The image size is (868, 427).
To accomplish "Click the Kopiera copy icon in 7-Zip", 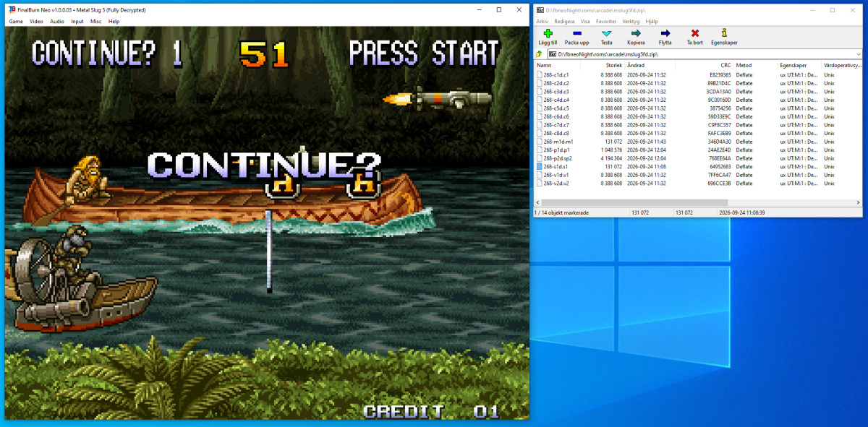I will [x=636, y=33].
